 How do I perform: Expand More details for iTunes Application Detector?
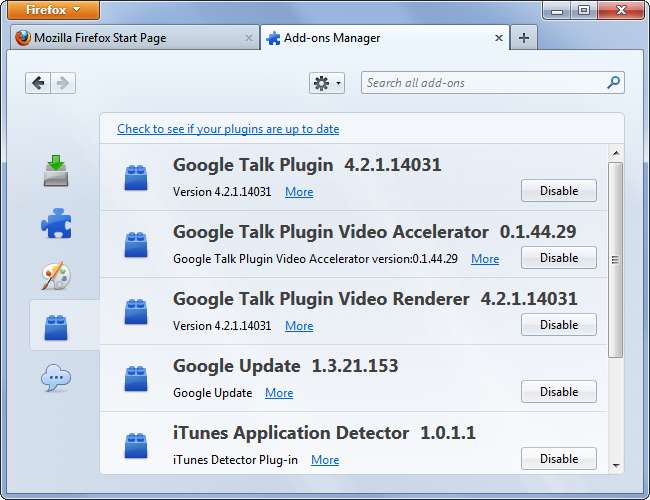(324, 460)
